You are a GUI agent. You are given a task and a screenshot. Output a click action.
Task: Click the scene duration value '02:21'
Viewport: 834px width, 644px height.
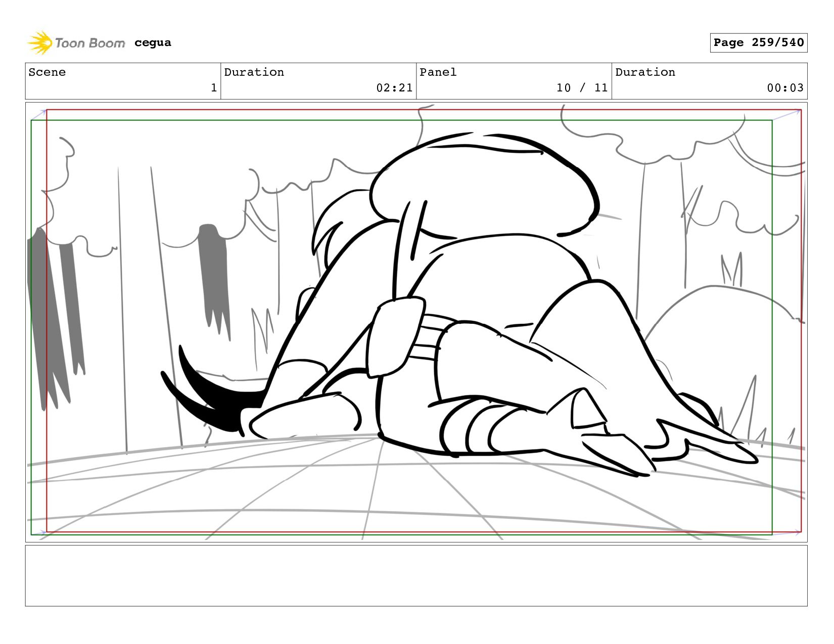pos(394,88)
